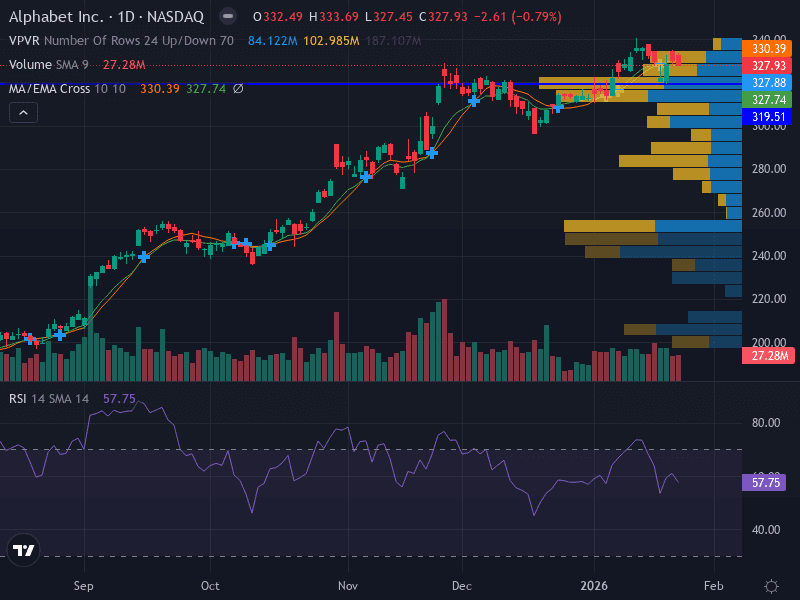Collapse the indicator legend chevron
This screenshot has width=800, height=600.
23,113
